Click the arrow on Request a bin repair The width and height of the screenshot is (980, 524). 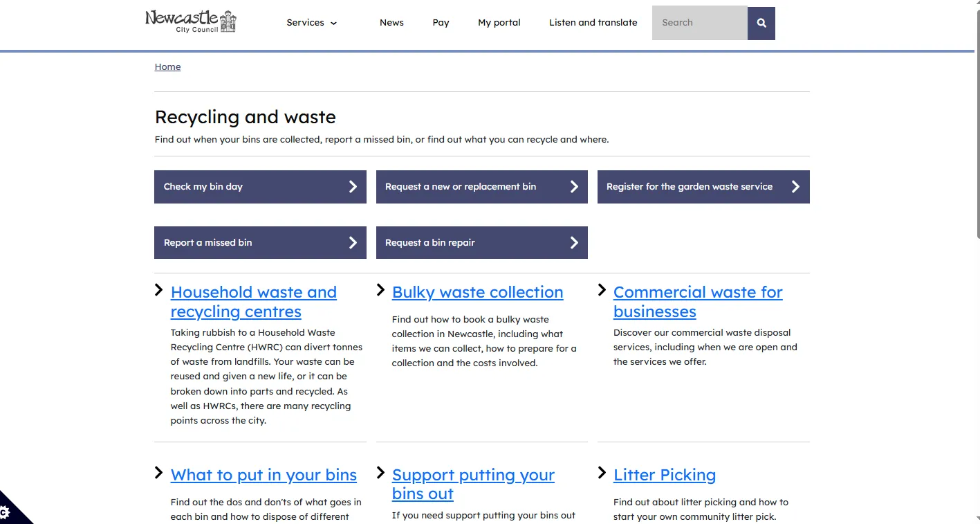click(574, 242)
